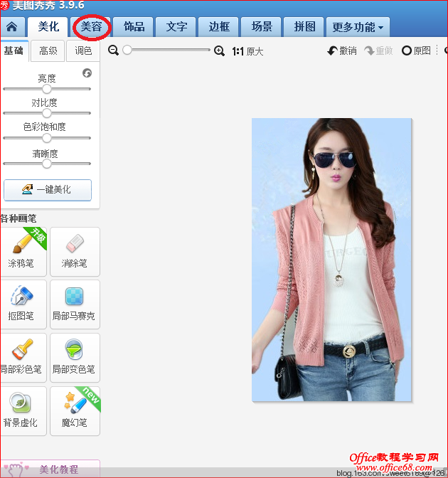Viewport: 448px width, 478px height.
Task: Click the zoom out magnifier icon
Action: [x=113, y=51]
